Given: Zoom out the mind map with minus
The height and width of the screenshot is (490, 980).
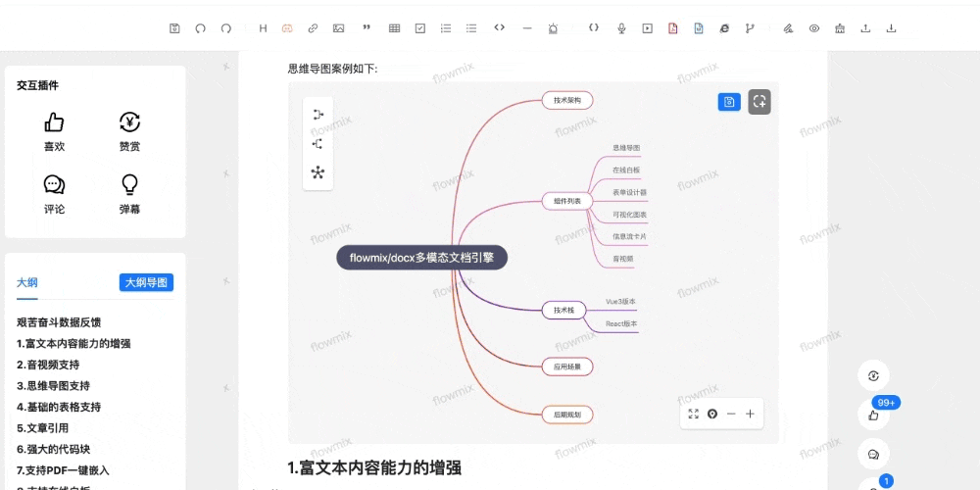Looking at the screenshot, I should [x=731, y=414].
